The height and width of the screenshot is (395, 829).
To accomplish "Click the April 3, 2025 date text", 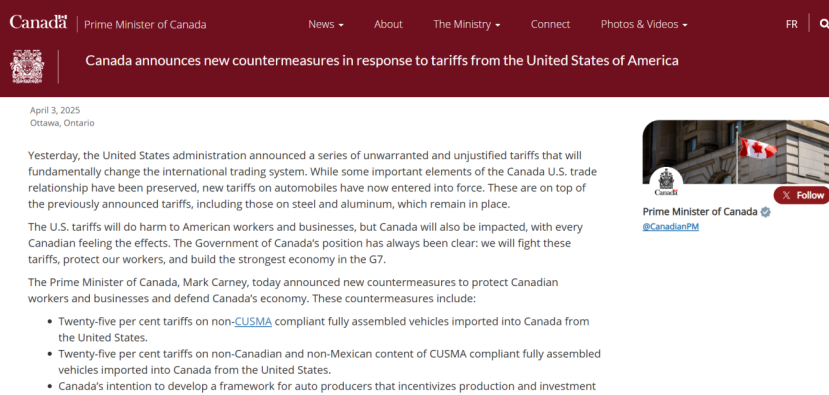I will [55, 111].
